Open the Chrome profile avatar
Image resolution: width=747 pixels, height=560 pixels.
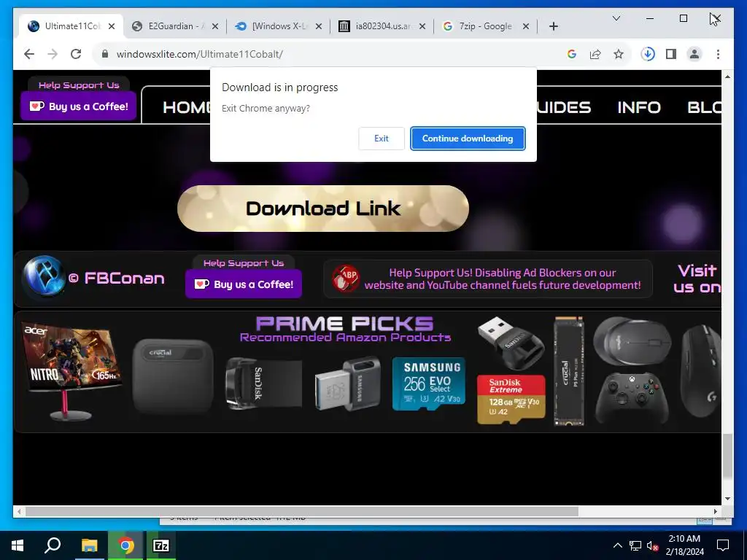[694, 54]
